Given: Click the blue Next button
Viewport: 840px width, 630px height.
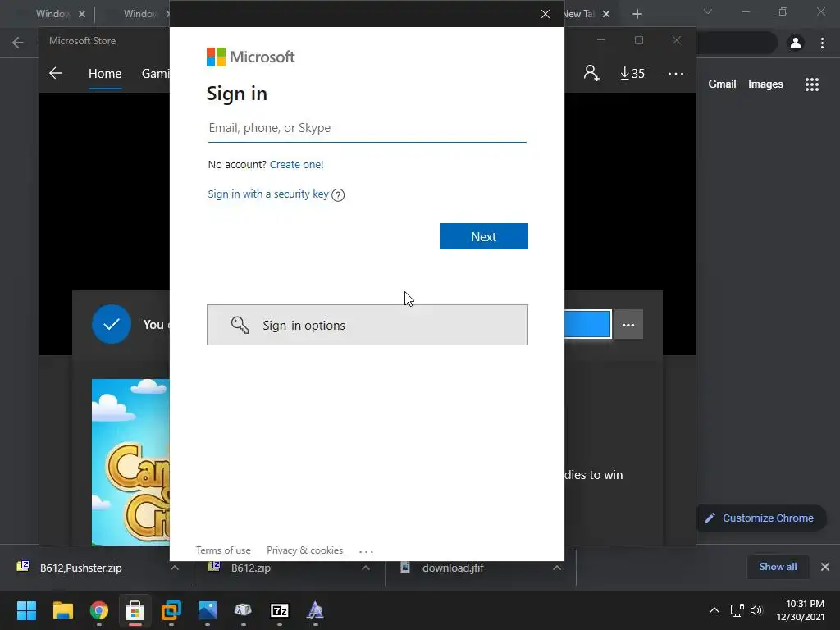Looking at the screenshot, I should (x=484, y=236).
